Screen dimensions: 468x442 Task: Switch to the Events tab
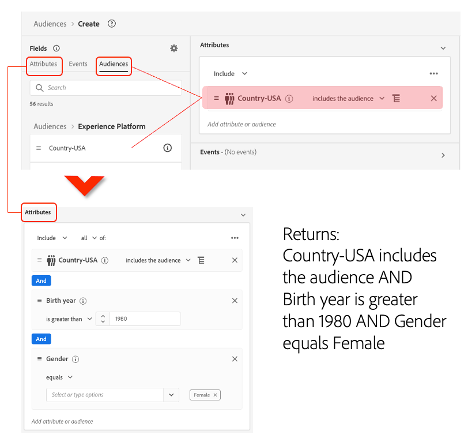pos(78,64)
